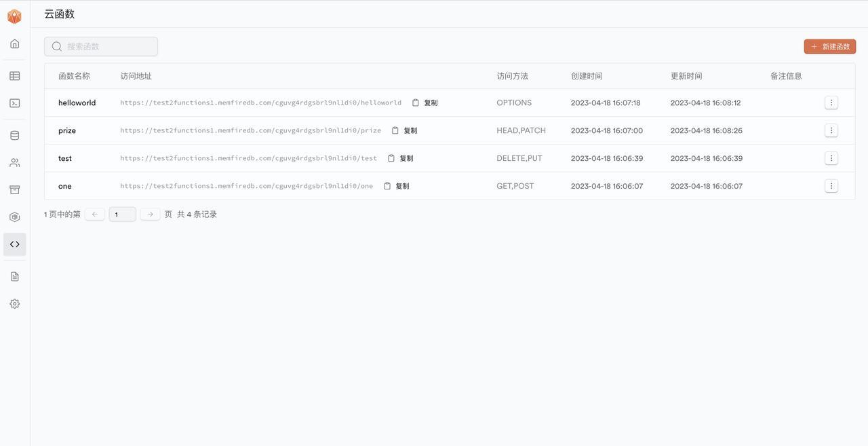
Task: Open the actions menu for prize function
Action: pyautogui.click(x=829, y=128)
